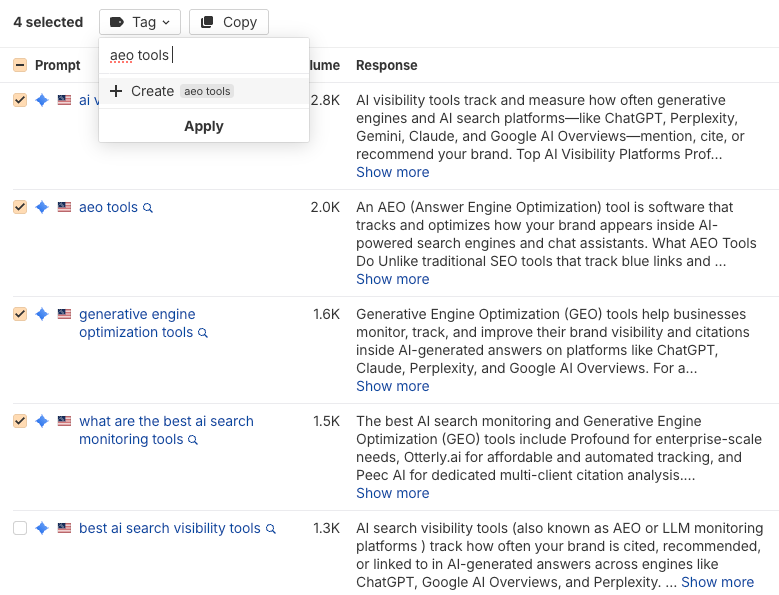The width and height of the screenshot is (779, 595).
Task: Click the 2.8K volume value
Action: coord(325,100)
